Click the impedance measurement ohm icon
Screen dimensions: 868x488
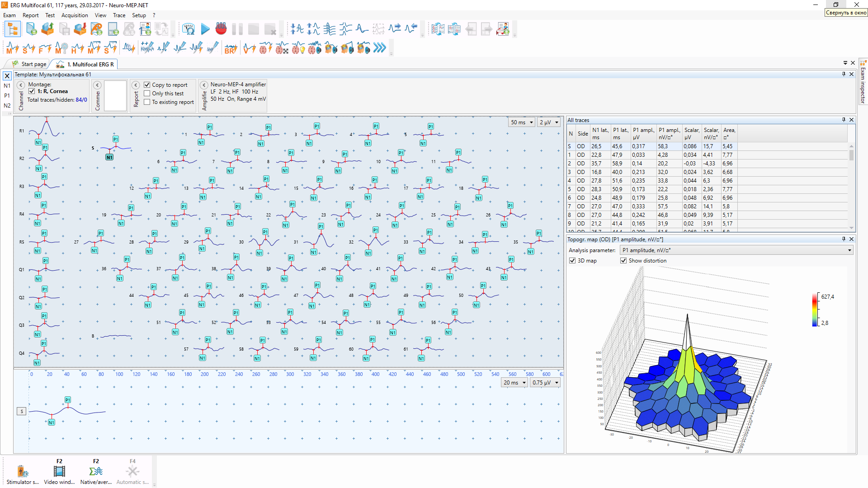[189, 29]
